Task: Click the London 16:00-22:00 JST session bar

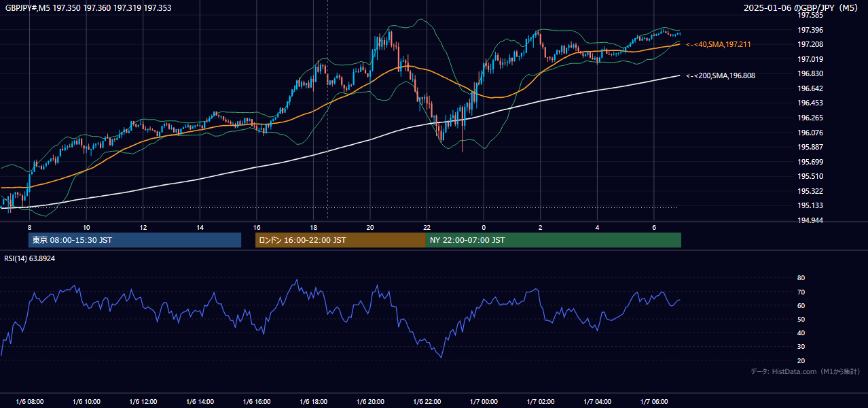Action: (x=340, y=240)
